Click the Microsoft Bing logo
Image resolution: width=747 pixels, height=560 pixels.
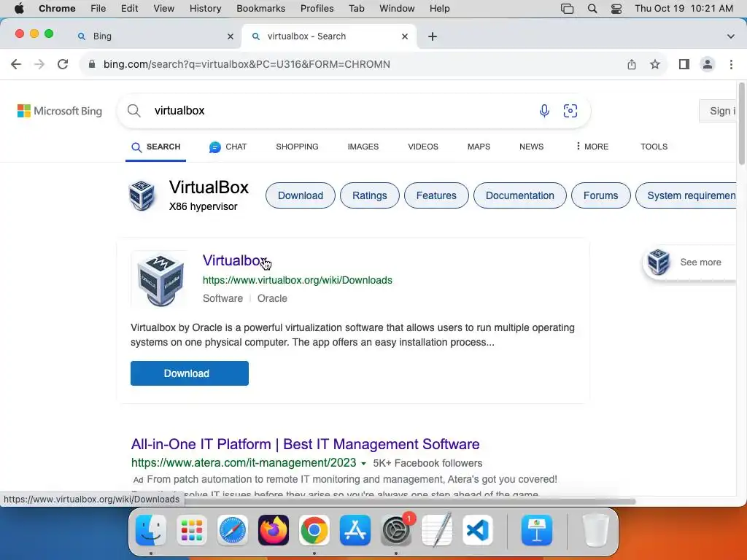point(60,111)
